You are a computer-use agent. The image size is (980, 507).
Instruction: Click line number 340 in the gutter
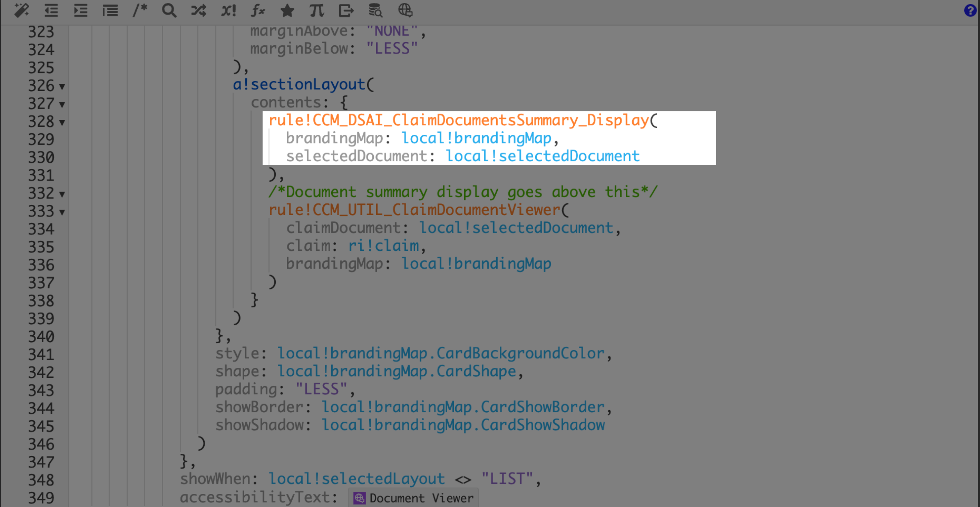tap(41, 336)
